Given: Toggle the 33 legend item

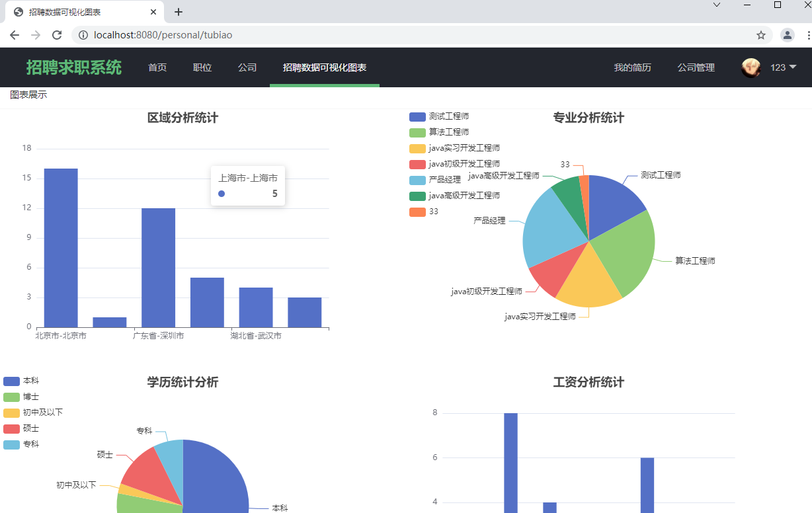Looking at the screenshot, I should pos(424,212).
